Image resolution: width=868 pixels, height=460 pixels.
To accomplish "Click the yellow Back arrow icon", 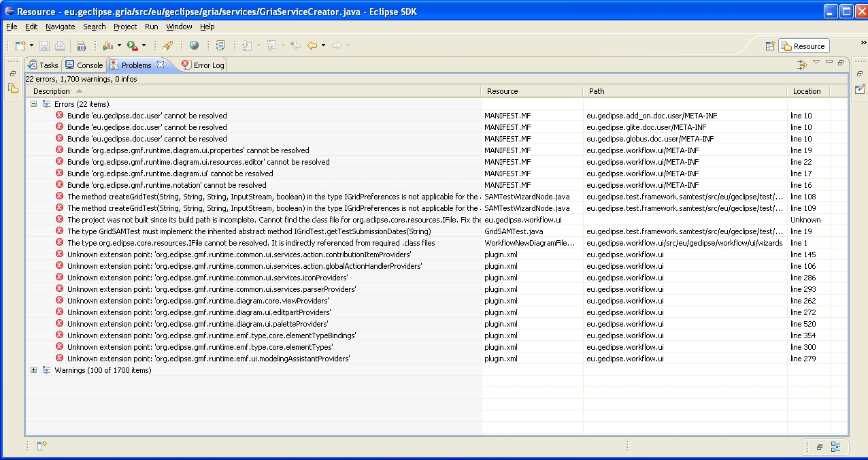I will [312, 46].
